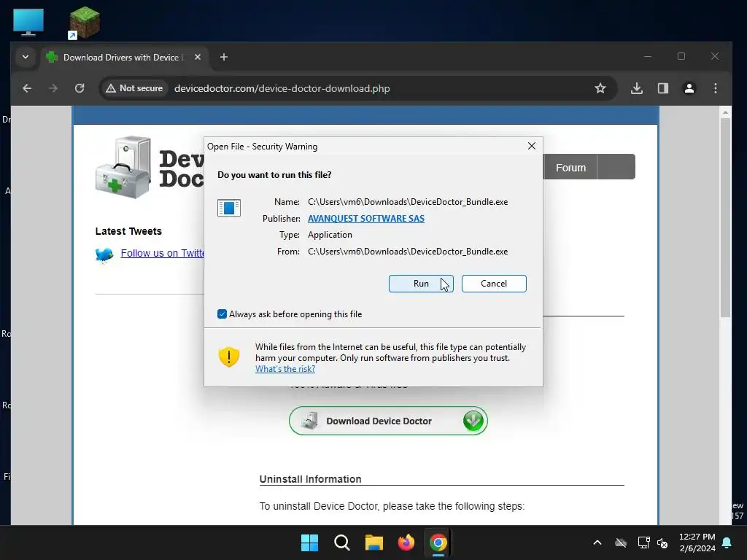Click Run in the security warning
The image size is (747, 560).
pos(421,284)
